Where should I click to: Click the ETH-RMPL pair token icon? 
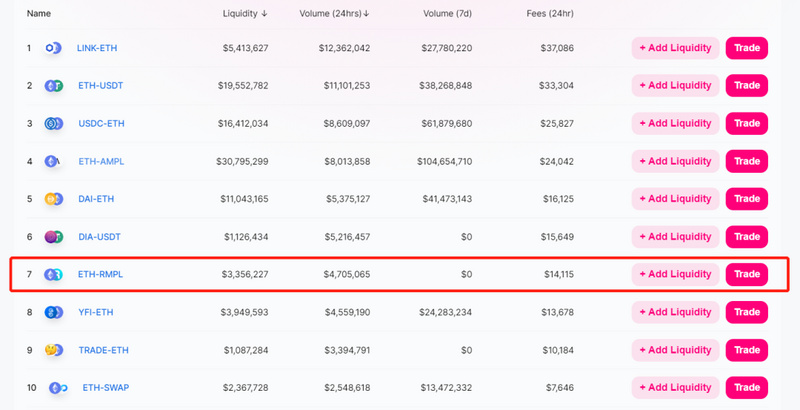[53, 274]
